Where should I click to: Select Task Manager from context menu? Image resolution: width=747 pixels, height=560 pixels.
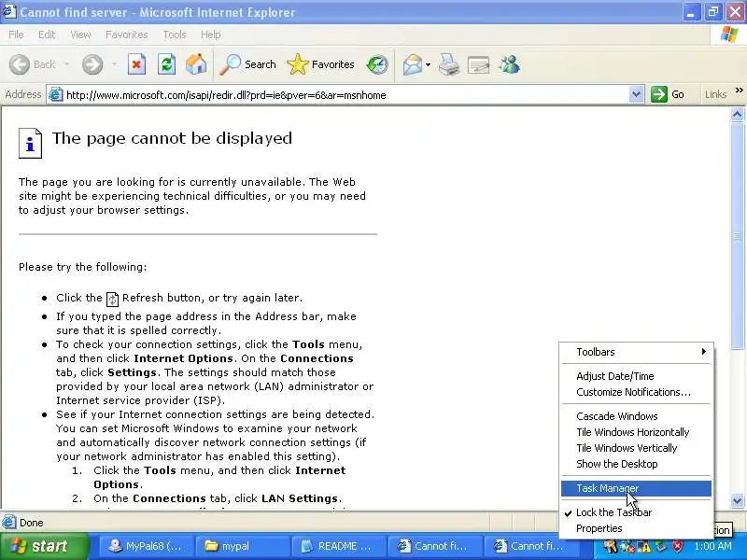637,488
